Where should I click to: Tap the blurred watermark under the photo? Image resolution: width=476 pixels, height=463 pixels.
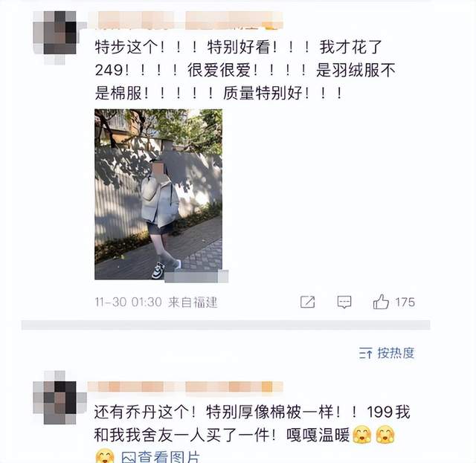(x=196, y=276)
